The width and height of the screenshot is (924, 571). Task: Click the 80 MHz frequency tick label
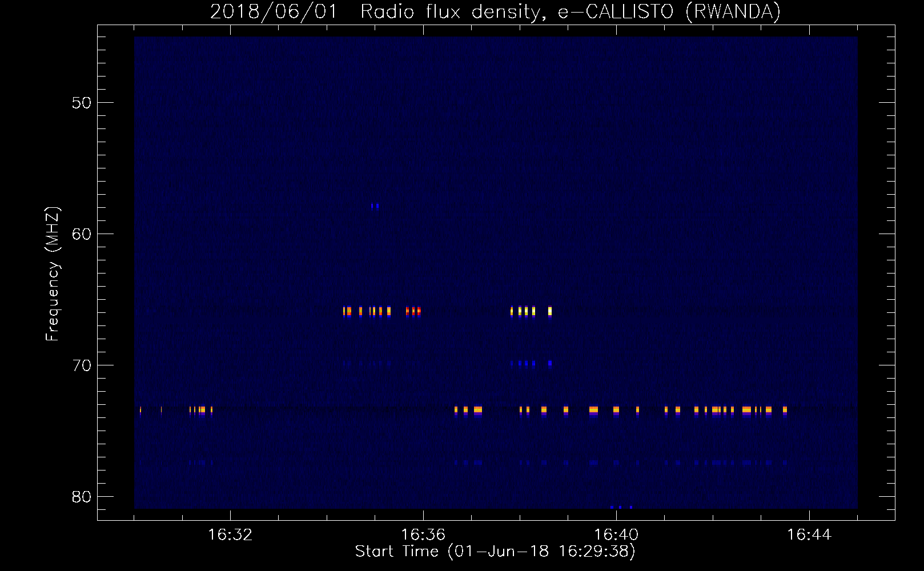(82, 497)
